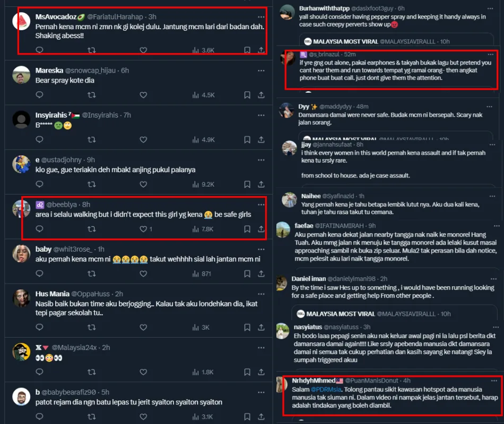Reply to Mareska's Bear spray tweet
The width and height of the screenshot is (504, 424).
click(40, 95)
